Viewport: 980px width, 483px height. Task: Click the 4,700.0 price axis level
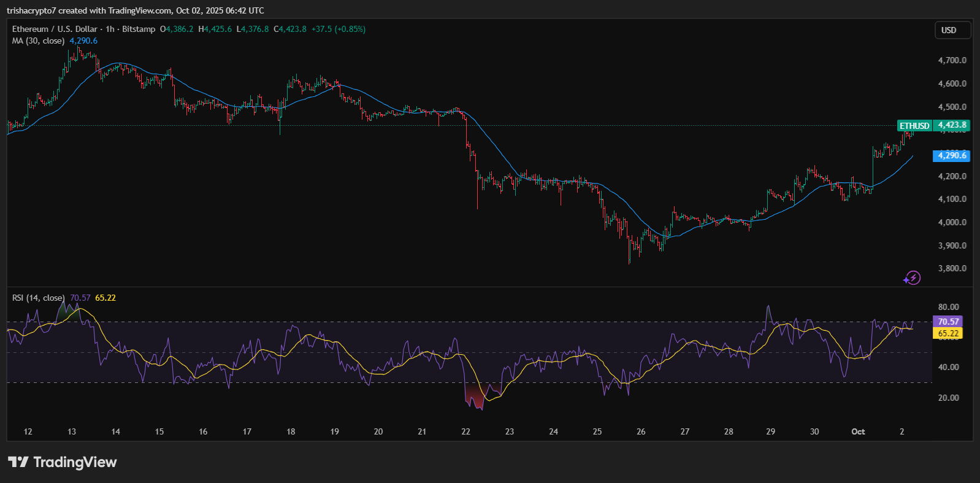952,60
